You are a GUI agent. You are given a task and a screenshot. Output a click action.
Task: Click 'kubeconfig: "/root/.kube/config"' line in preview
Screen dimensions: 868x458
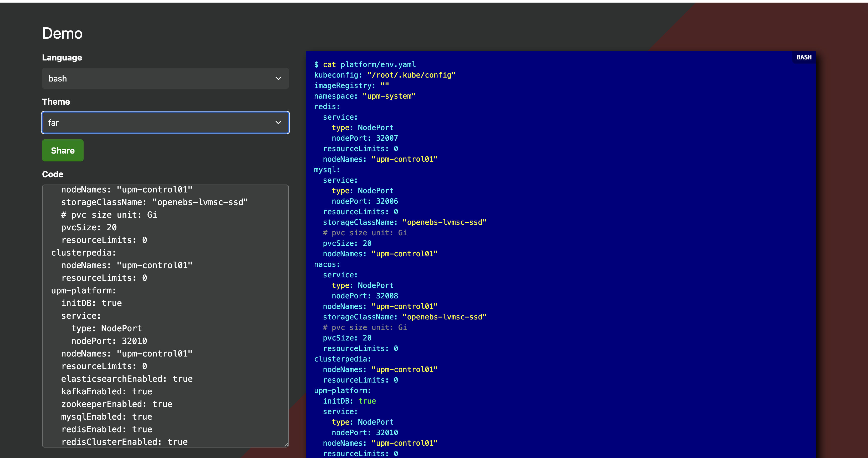pyautogui.click(x=385, y=75)
